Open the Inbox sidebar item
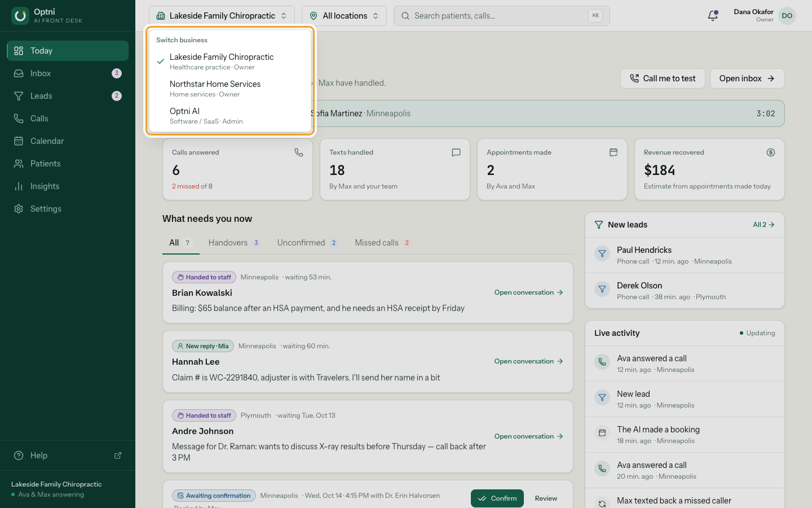Screen dimensions: 812x508 point(68,73)
